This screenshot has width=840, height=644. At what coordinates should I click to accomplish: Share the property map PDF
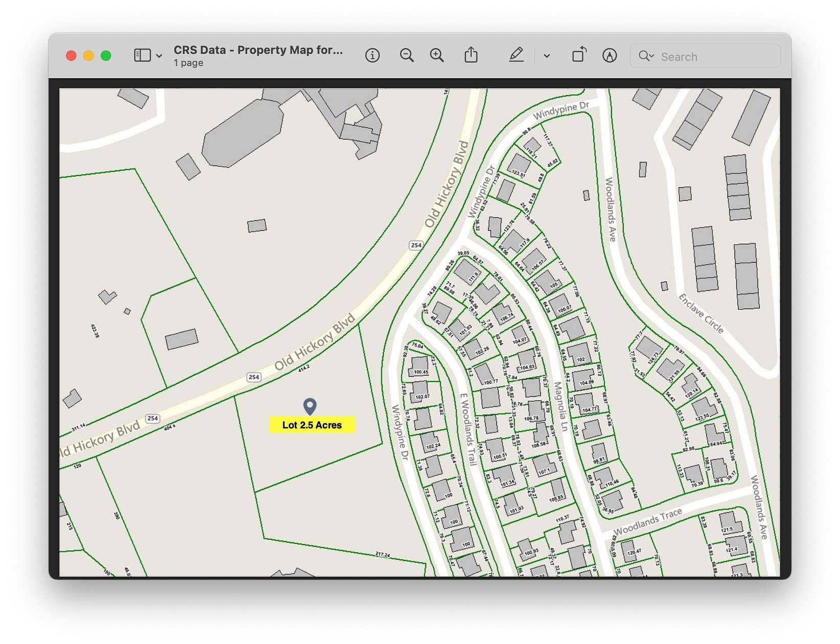(472, 54)
